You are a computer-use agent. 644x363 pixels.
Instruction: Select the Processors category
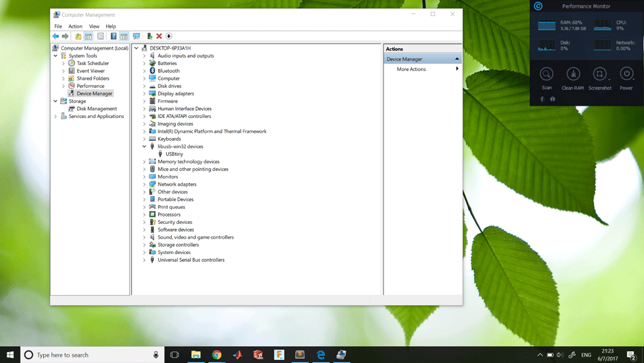click(x=169, y=215)
